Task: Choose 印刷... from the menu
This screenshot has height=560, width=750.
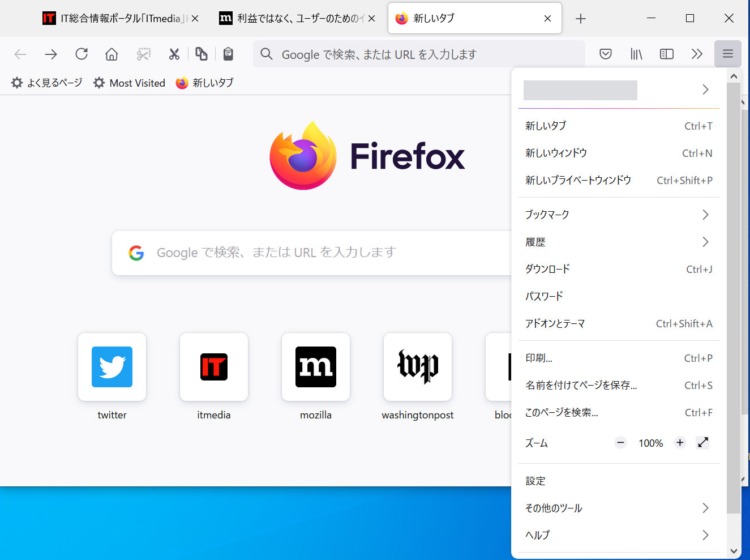Action: point(619,358)
